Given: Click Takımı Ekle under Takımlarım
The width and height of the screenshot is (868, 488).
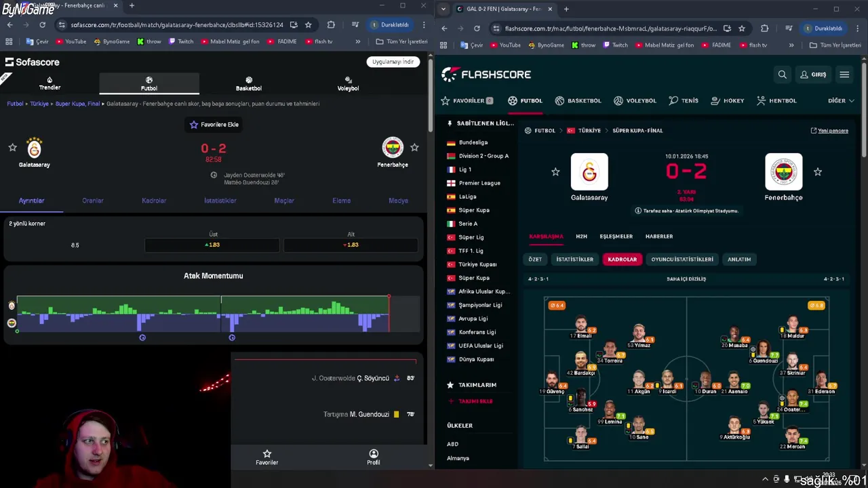Looking at the screenshot, I should (471, 401).
